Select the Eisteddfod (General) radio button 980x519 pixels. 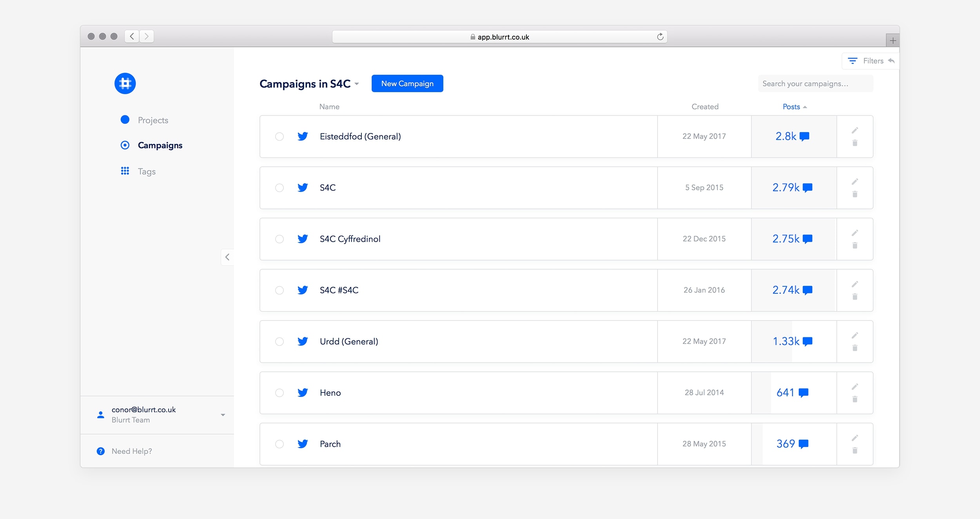[279, 137]
